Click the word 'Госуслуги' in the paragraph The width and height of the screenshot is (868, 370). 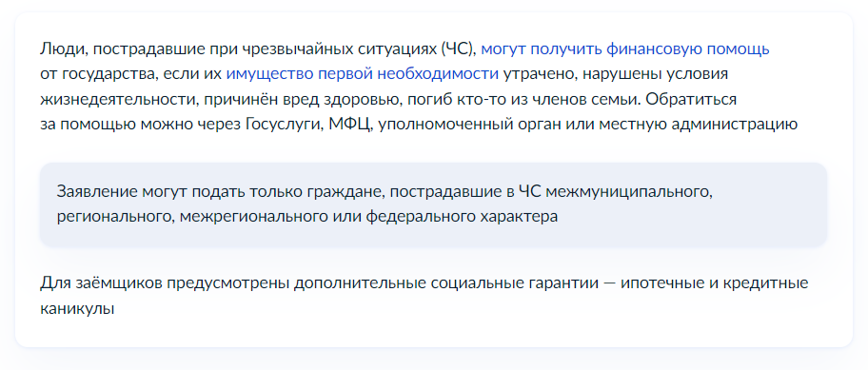[x=282, y=125]
